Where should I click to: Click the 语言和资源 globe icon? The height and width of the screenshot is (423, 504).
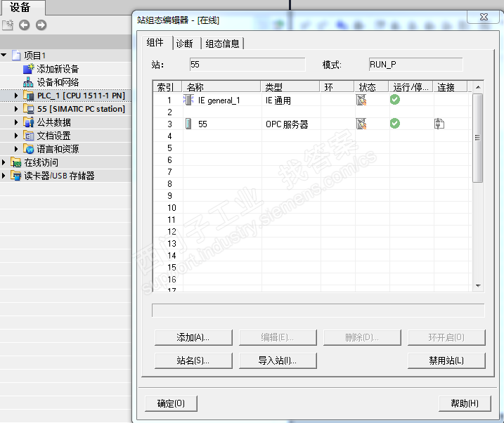pos(29,149)
